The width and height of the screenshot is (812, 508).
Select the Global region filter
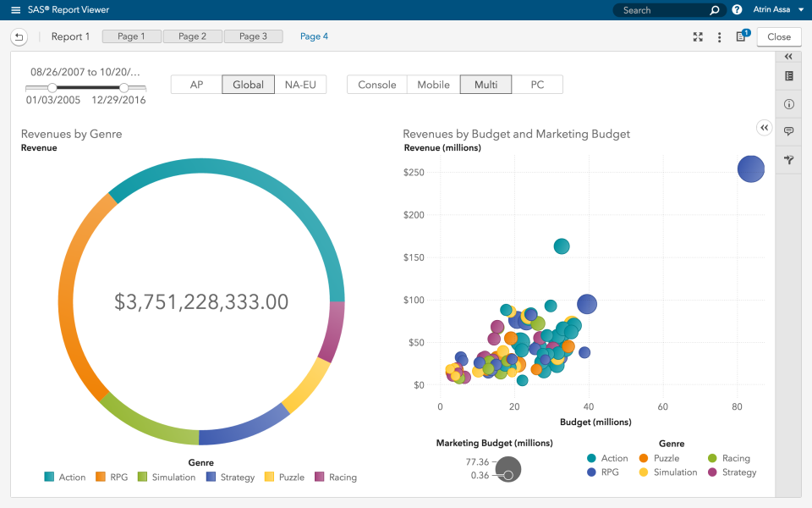point(248,84)
